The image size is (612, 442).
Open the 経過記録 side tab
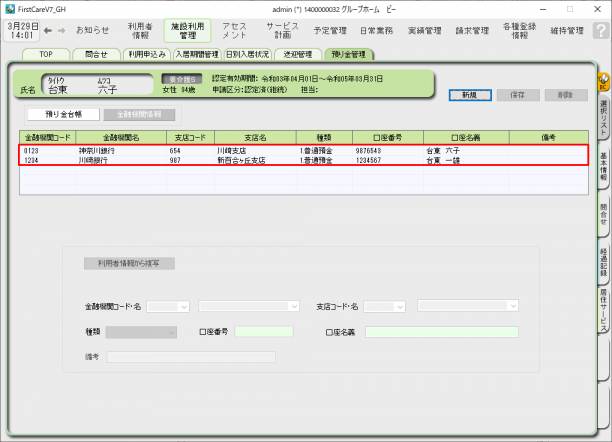603,262
